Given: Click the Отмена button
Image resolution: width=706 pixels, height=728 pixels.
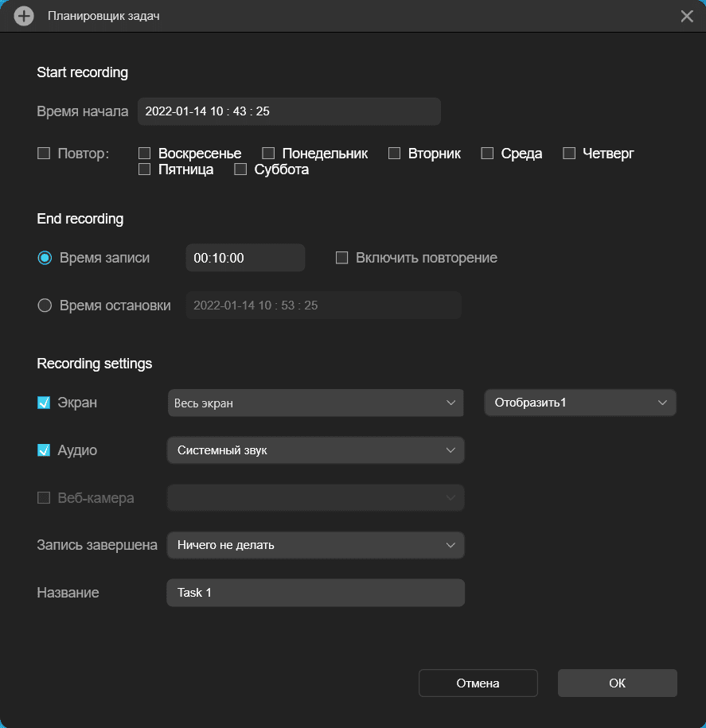Looking at the screenshot, I should coord(478,683).
